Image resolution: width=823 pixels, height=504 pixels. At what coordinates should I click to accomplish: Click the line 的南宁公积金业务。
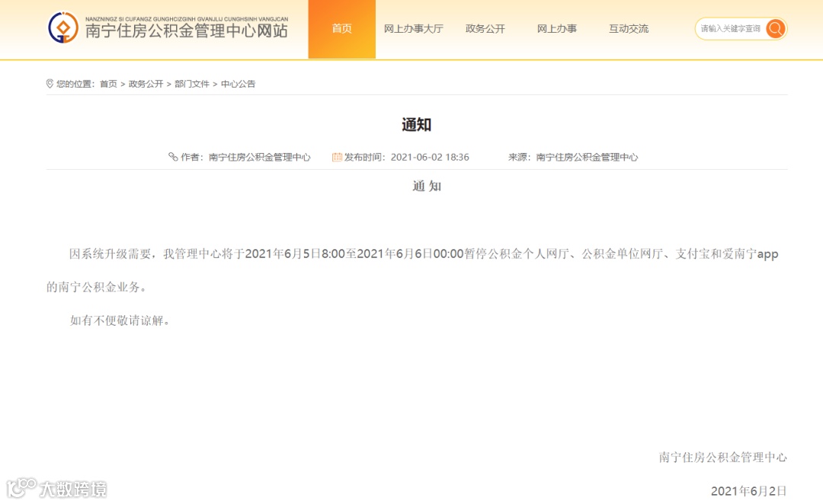(x=97, y=287)
